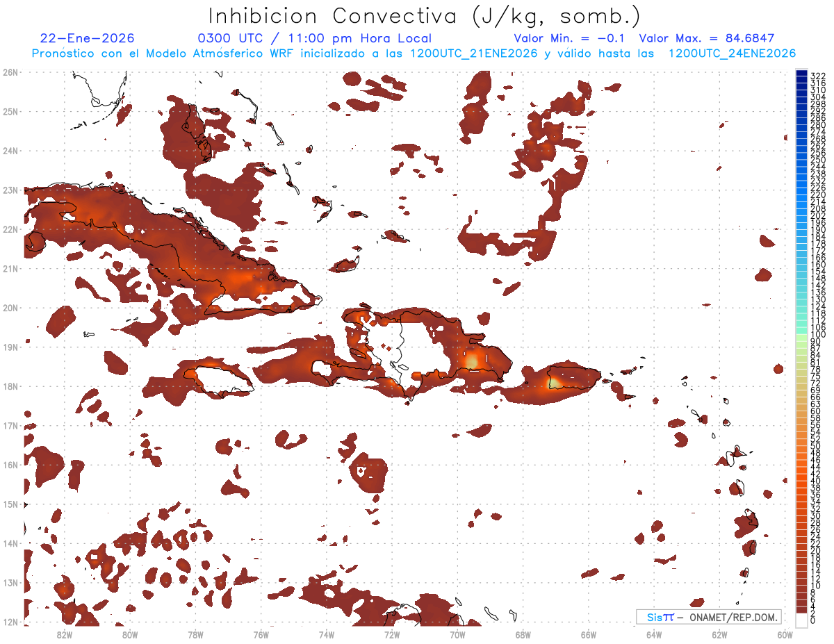Click the '26N' latitude label
Viewport: 834px width, 644px height.
(10, 72)
